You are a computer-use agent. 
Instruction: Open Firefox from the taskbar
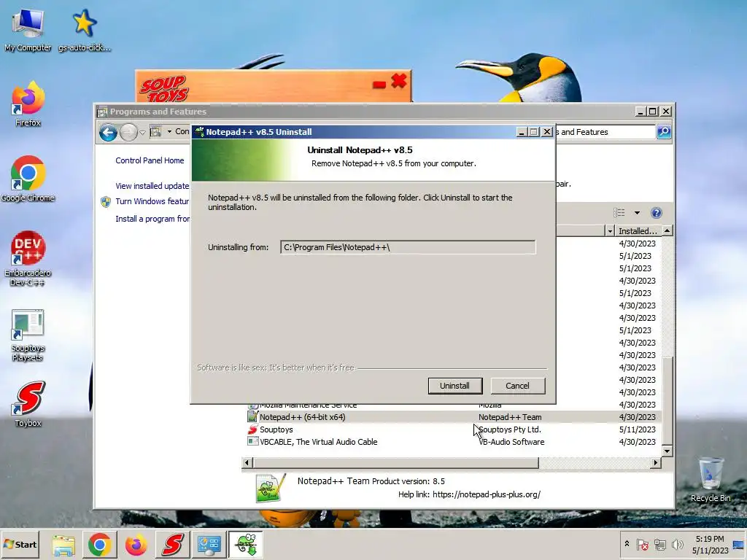(136, 545)
